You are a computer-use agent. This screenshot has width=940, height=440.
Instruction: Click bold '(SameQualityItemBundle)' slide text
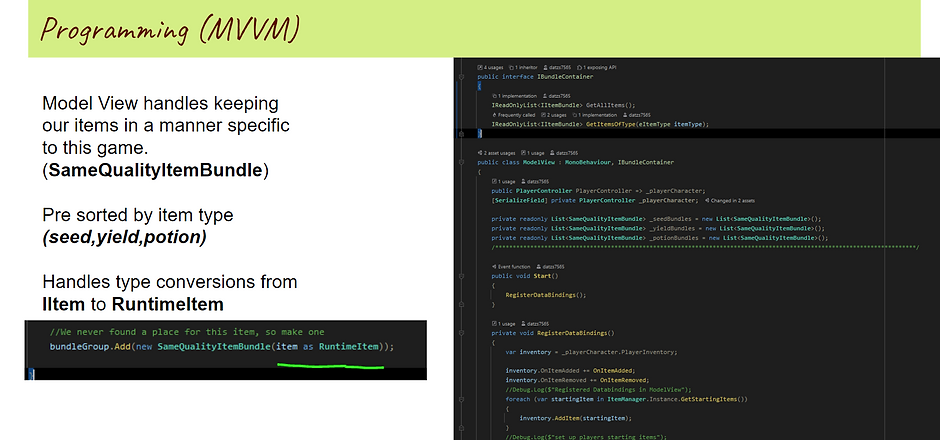pos(156,171)
